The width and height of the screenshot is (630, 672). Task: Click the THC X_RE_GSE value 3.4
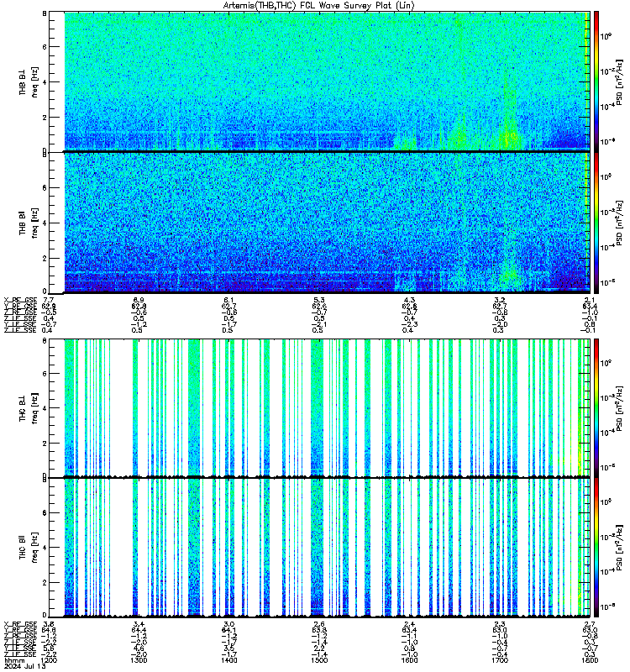click(139, 624)
